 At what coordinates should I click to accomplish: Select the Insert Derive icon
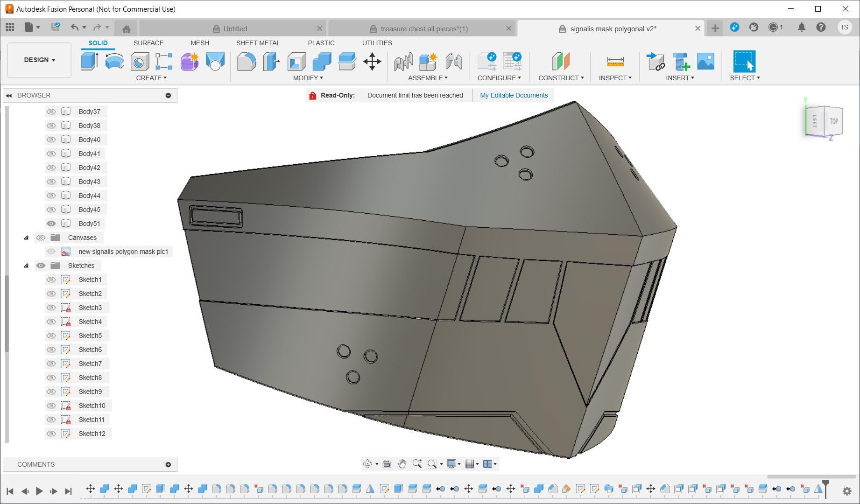[x=656, y=61]
